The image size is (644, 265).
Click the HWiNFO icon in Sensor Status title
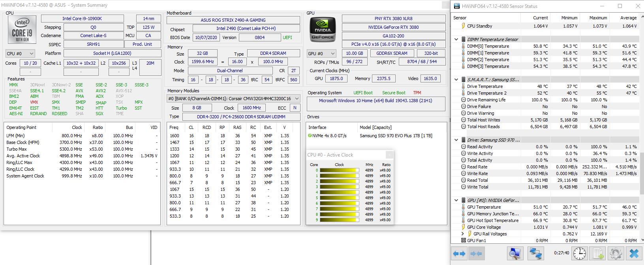point(457,6)
